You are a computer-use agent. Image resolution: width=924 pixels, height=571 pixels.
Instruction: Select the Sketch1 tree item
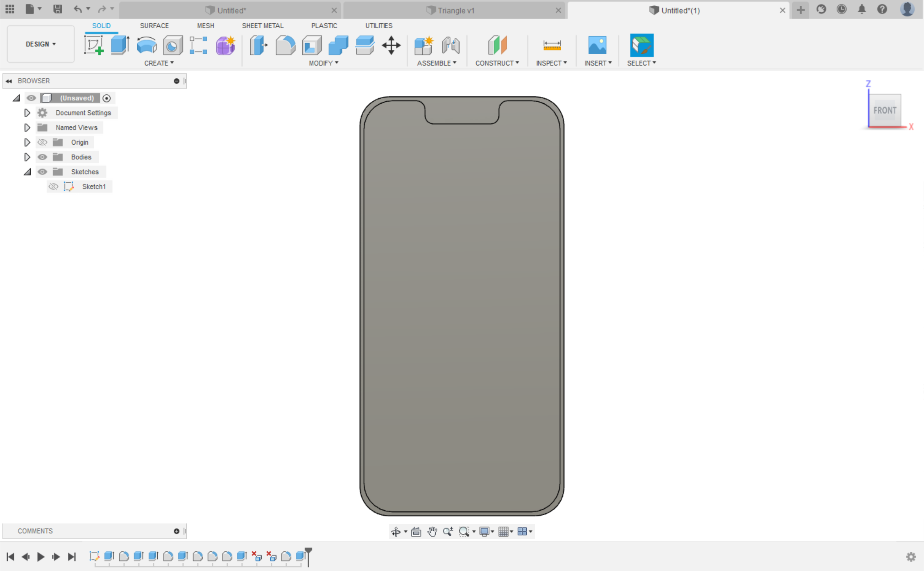pyautogui.click(x=94, y=187)
